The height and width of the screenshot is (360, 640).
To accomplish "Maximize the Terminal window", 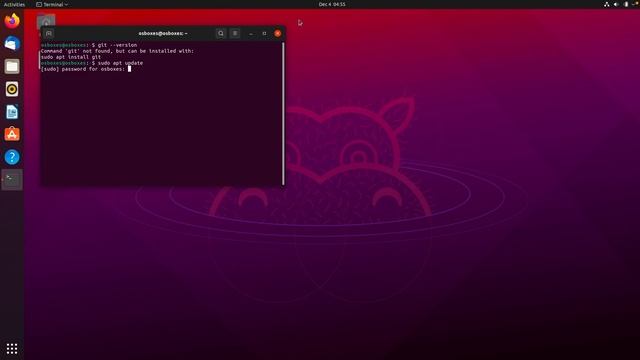I will [x=264, y=33].
